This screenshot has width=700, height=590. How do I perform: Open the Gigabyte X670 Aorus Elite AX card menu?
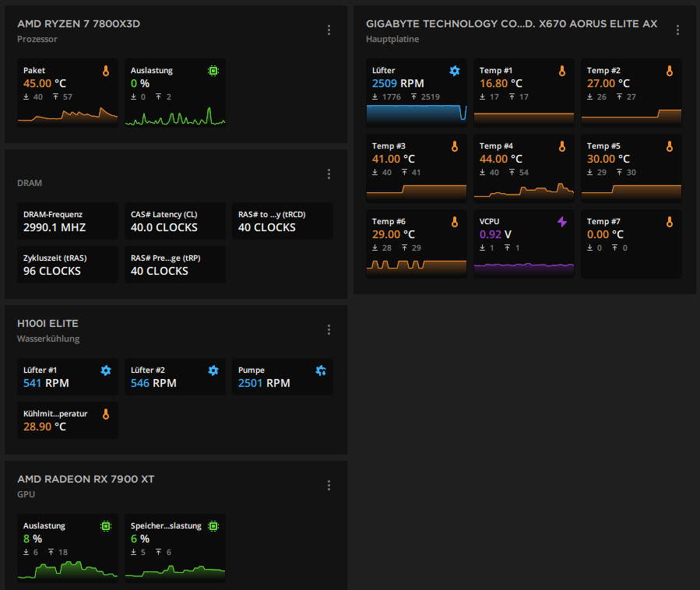[x=677, y=30]
